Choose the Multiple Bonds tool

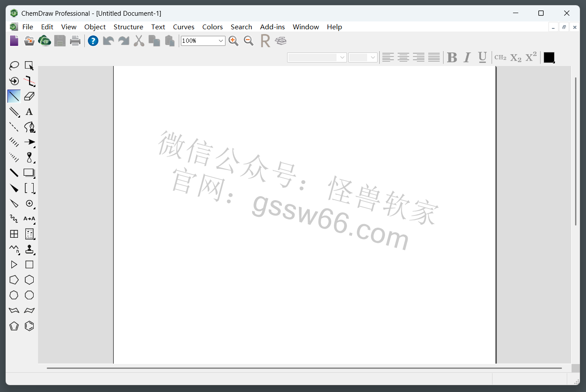[14, 112]
